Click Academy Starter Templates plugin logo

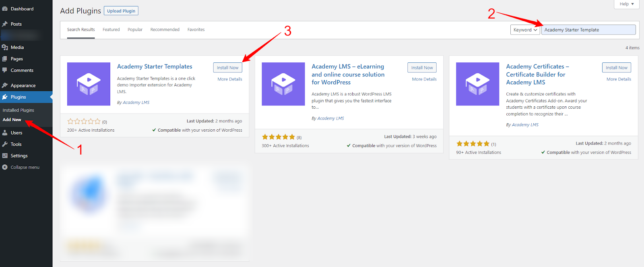[89, 84]
